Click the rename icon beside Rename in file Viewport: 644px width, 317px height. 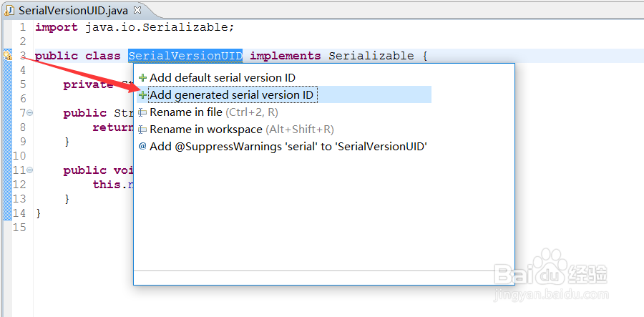pos(142,112)
